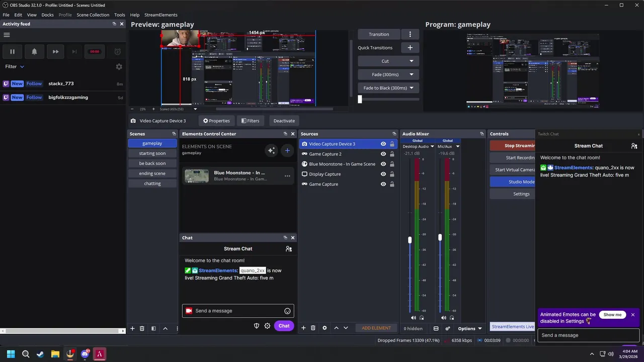Toggle visibility of Game Capture 2
Image resolution: width=644 pixels, height=362 pixels.
coord(383,154)
